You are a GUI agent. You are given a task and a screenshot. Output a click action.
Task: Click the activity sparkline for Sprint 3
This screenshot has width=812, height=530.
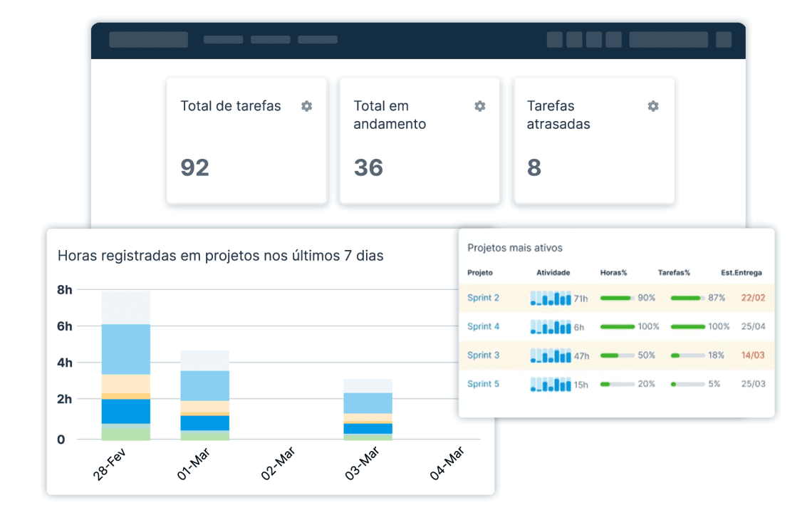pos(551,355)
